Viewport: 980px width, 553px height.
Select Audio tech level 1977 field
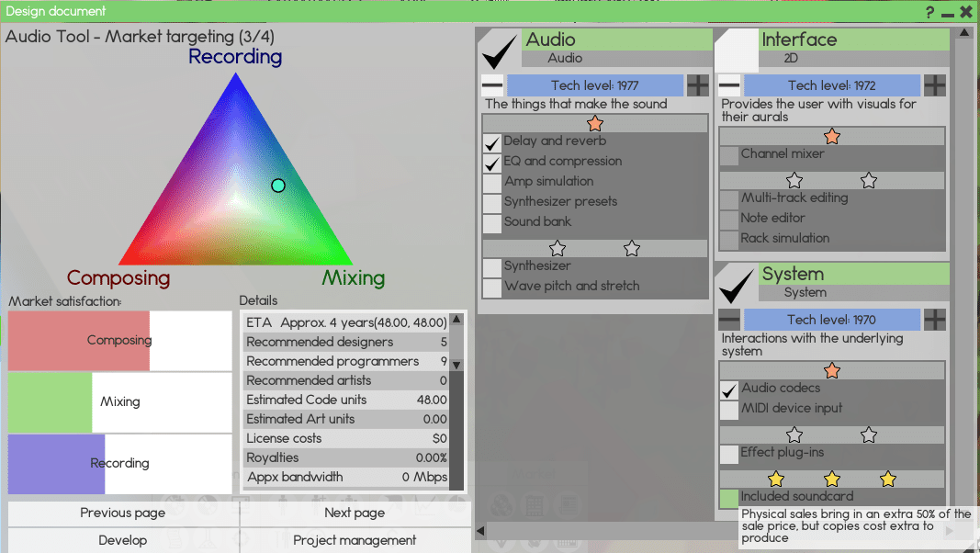click(x=595, y=85)
